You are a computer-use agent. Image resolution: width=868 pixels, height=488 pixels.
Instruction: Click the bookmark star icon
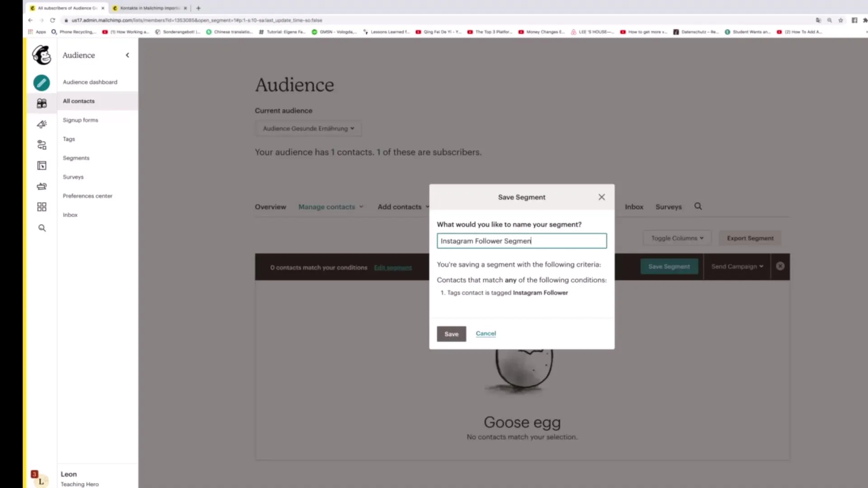[x=841, y=20]
